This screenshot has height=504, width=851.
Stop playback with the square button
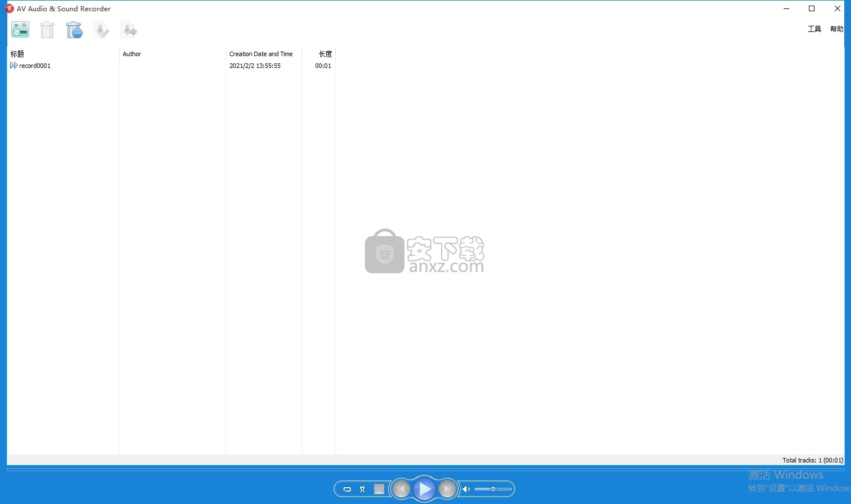[x=379, y=489]
